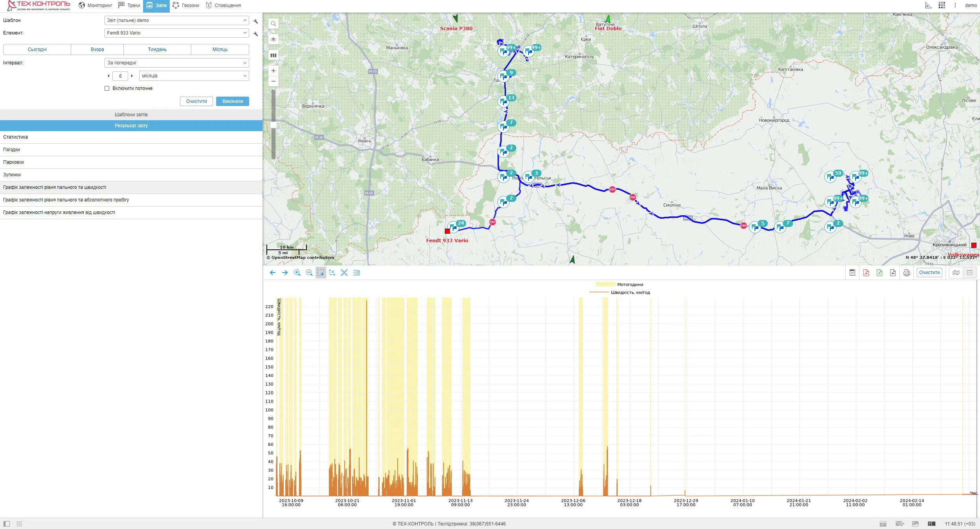Switch to the Моніторинг tab
This screenshot has height=529, width=980.
(95, 5)
